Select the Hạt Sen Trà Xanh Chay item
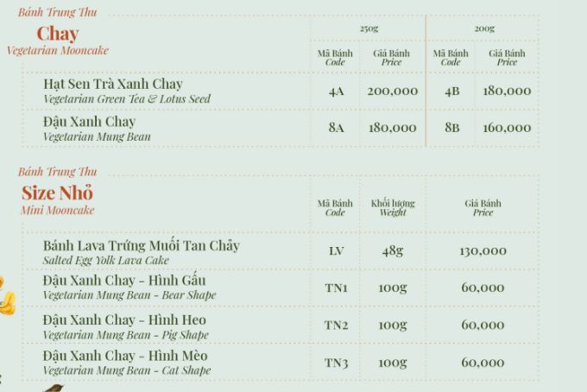Viewport: 587px width, 392px height. click(113, 85)
